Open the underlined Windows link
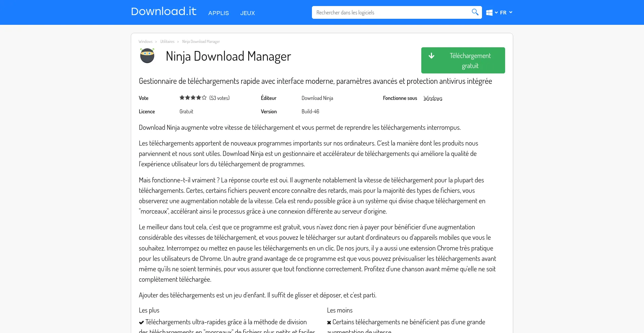The image size is (644, 333). coord(433,98)
